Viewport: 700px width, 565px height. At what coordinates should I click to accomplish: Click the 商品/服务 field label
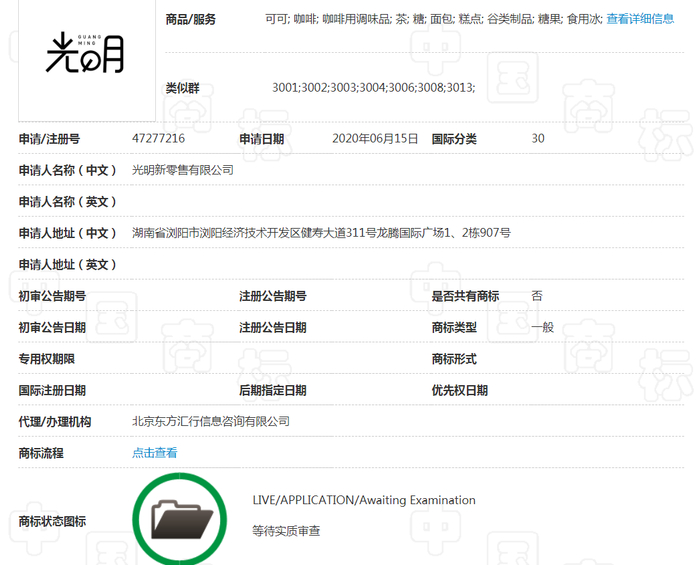pos(190,19)
